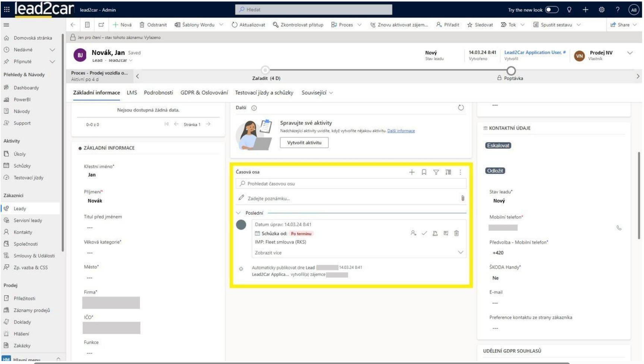Open the timeline filter funnel icon
This screenshot has width=644, height=364.
[x=436, y=172]
